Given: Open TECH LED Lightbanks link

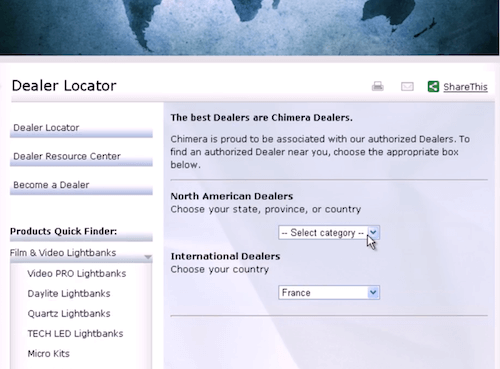Looking at the screenshot, I should 75,334.
